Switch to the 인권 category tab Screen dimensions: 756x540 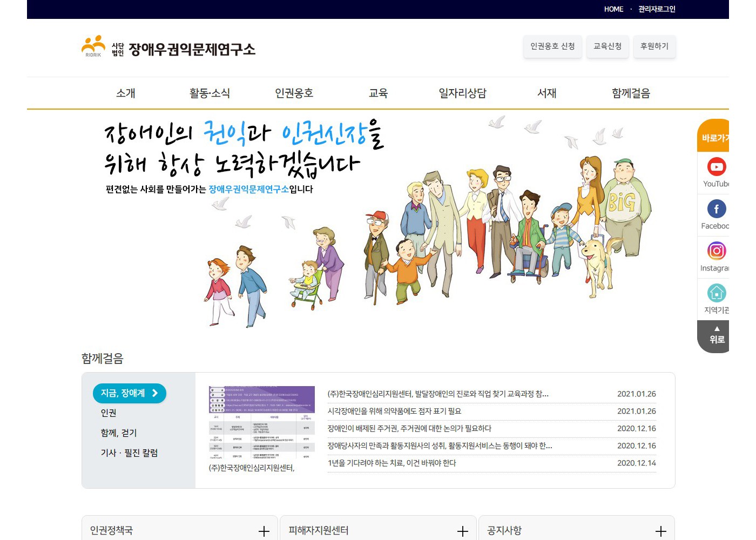coord(109,413)
